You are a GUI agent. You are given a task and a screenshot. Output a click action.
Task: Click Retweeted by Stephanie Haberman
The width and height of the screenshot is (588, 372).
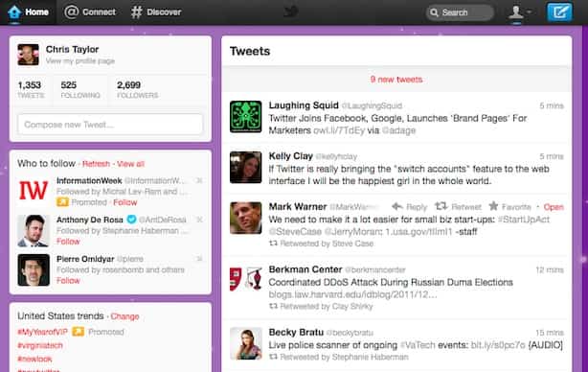click(x=339, y=357)
